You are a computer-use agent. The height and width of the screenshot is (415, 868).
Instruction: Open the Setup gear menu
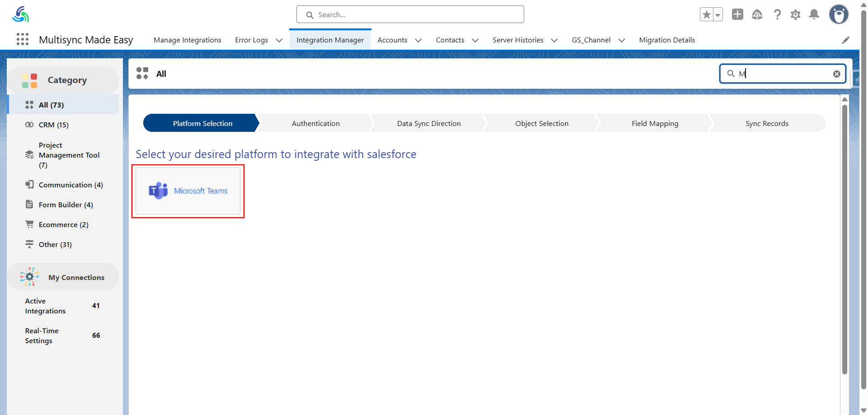point(795,14)
